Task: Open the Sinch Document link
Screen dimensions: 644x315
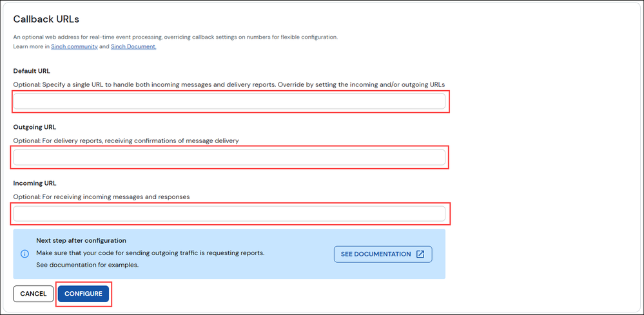Action: 133,46
